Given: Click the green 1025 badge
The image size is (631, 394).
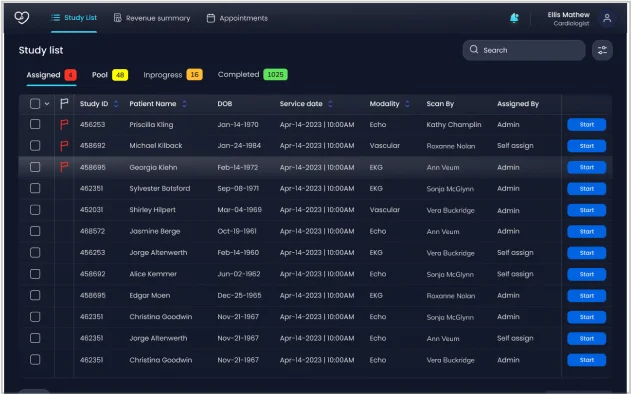Looking at the screenshot, I should [275, 74].
